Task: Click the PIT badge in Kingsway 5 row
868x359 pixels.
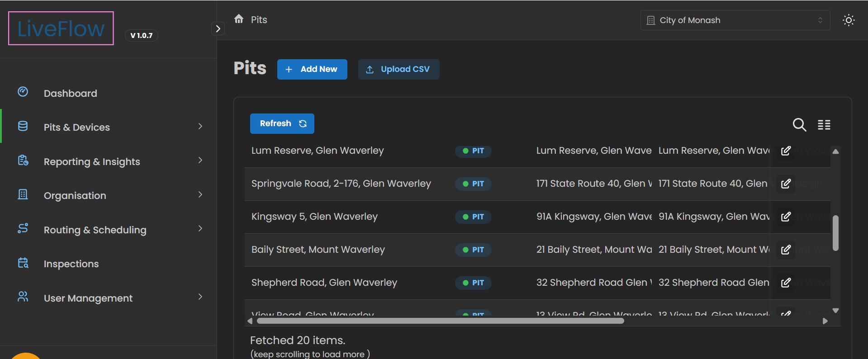Action: (x=473, y=217)
